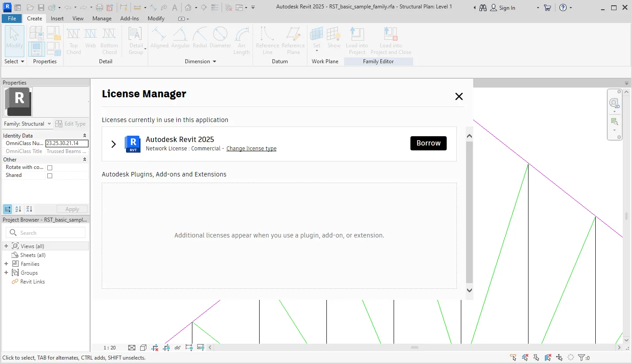Open the File menu
The width and height of the screenshot is (632, 364).
12,19
